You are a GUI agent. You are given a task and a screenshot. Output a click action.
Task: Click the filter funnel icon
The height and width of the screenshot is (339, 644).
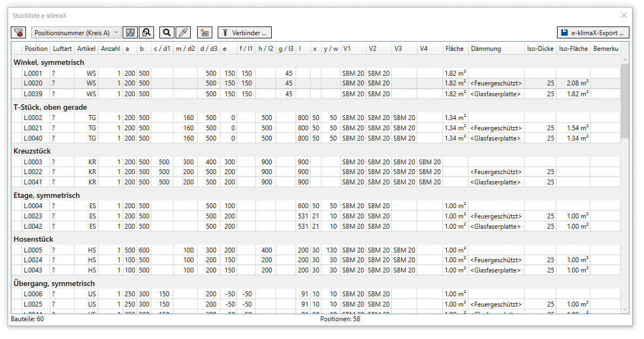click(19, 33)
